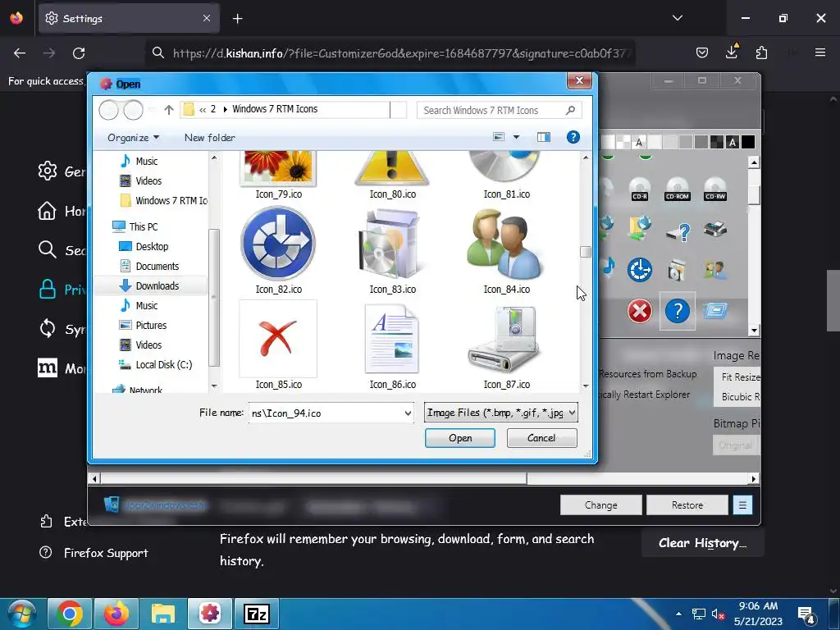
Task: Open the Image Files type filter dropdown
Action: coord(501,413)
